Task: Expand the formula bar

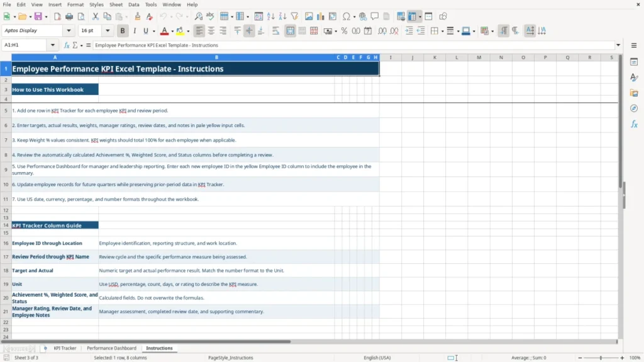Action: 618,45
